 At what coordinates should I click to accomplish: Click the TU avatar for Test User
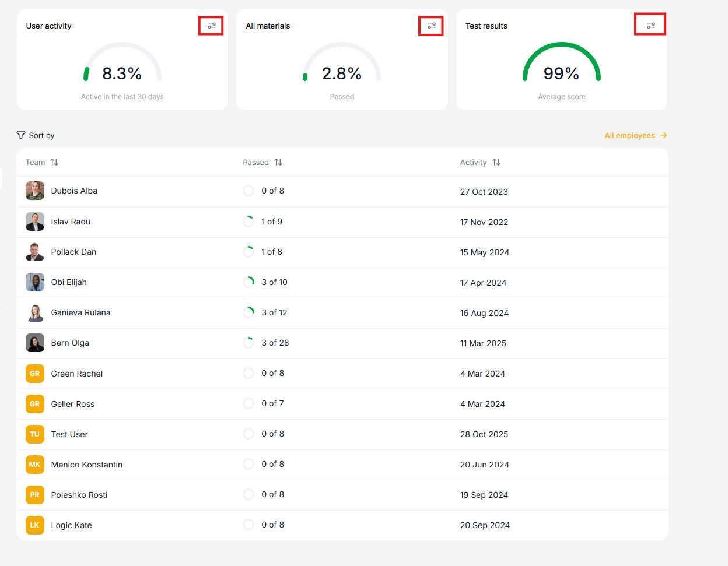point(35,434)
